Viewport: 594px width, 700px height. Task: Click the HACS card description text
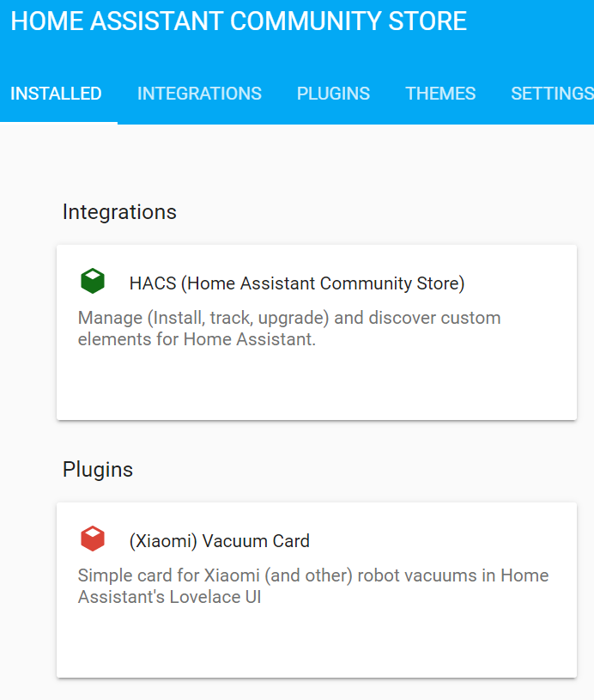pyautogui.click(x=288, y=328)
